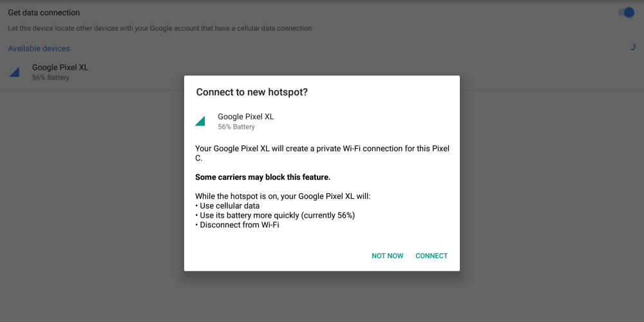The image size is (644, 322).
Task: Click the "Use its battery more quickly" bullet
Action: pos(277,215)
